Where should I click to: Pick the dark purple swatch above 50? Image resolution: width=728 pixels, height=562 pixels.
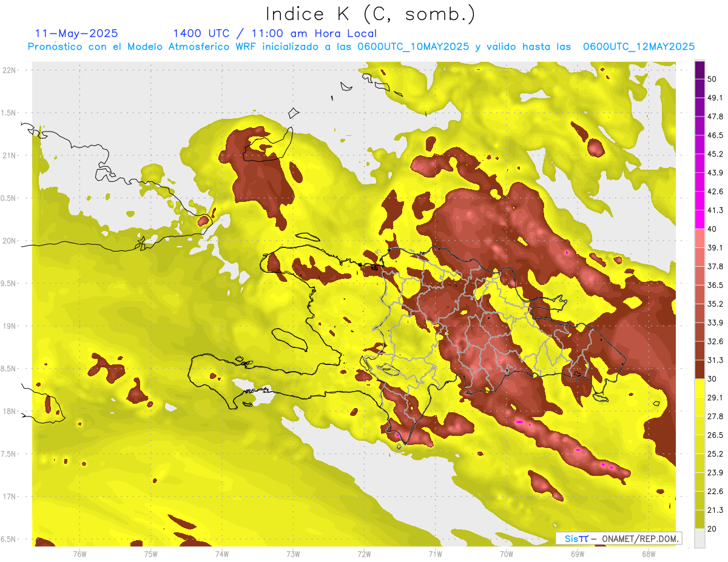coord(699,69)
